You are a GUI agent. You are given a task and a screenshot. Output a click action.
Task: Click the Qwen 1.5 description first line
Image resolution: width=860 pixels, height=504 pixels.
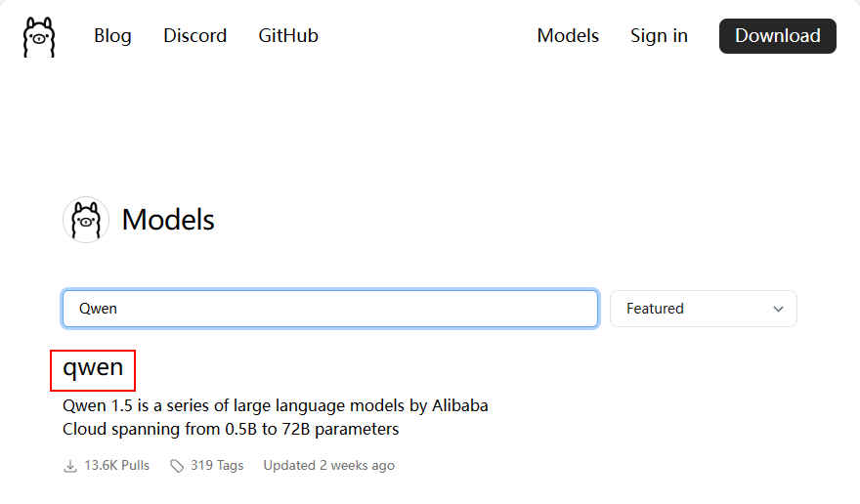275,404
